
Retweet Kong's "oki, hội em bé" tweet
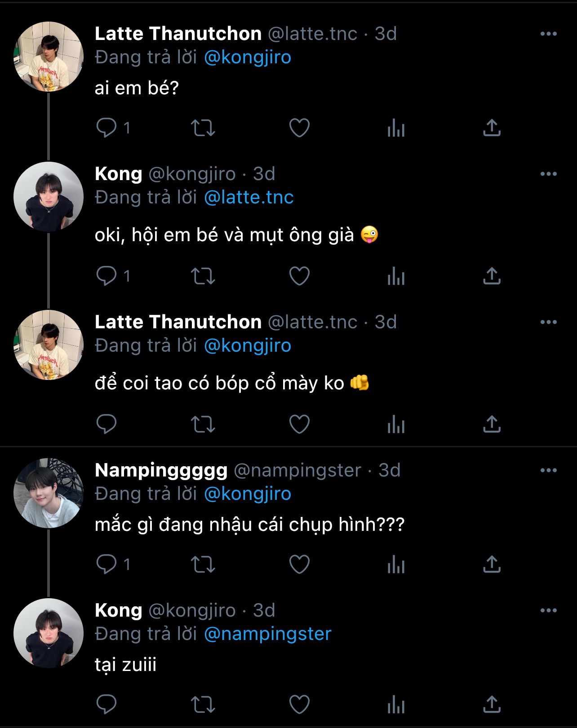coord(203,276)
